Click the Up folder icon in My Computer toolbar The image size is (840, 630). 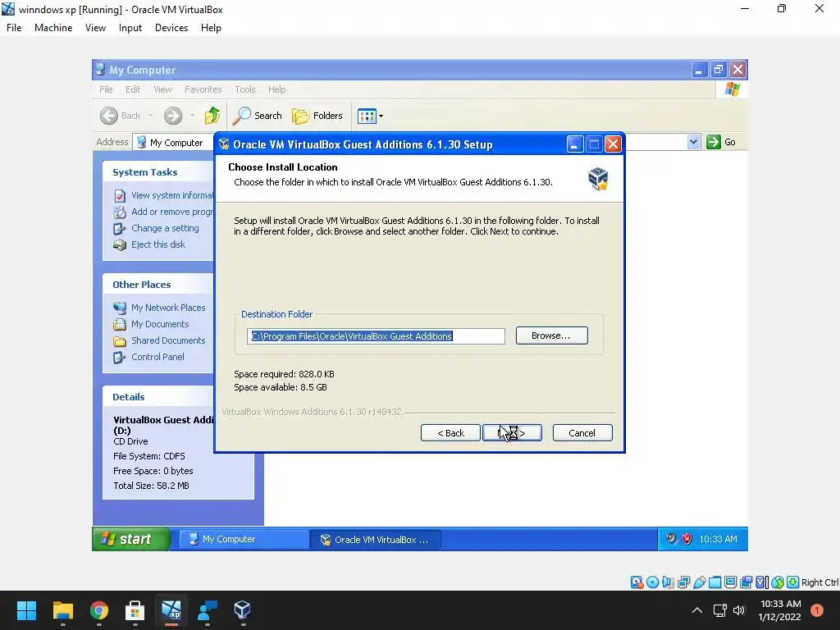click(x=212, y=115)
